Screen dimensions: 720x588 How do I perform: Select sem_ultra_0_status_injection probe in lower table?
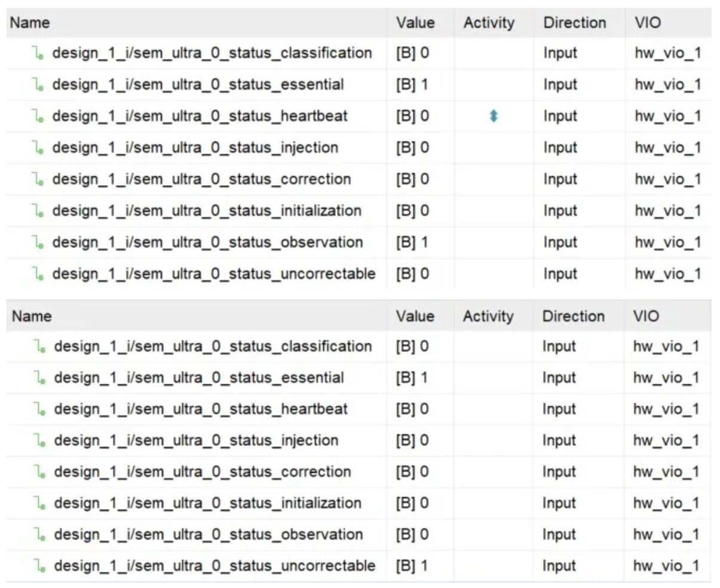[196, 440]
